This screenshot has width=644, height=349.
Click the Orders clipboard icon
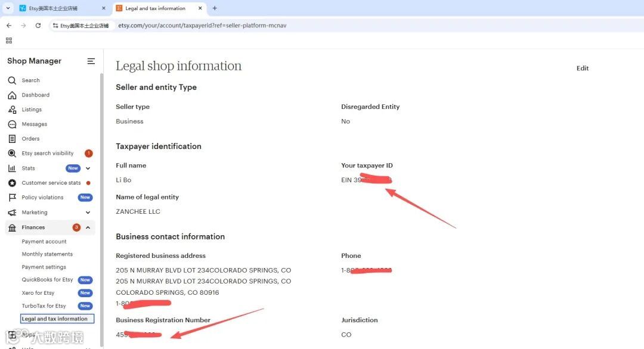coord(12,139)
